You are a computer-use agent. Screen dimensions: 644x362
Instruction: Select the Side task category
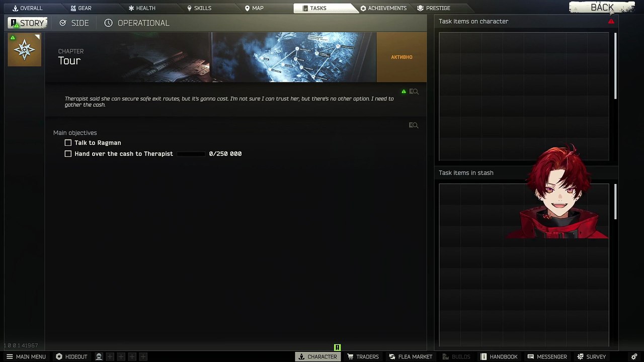(74, 23)
